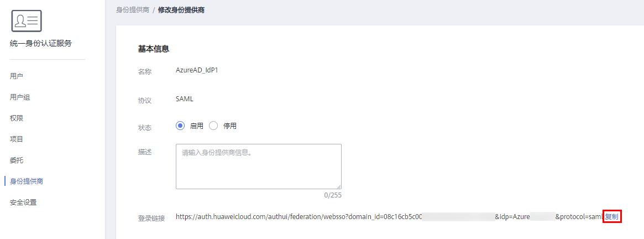The height and width of the screenshot is (239, 644).
Task: Click 复制 to copy the login link
Action: [612, 216]
